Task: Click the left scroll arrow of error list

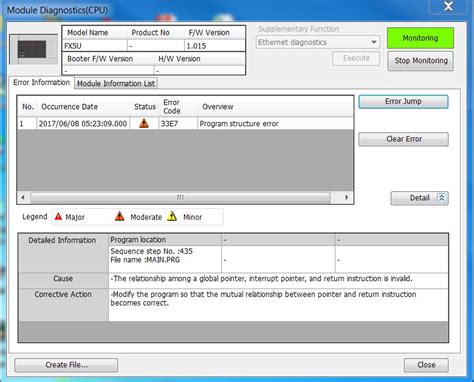Action: [x=23, y=197]
